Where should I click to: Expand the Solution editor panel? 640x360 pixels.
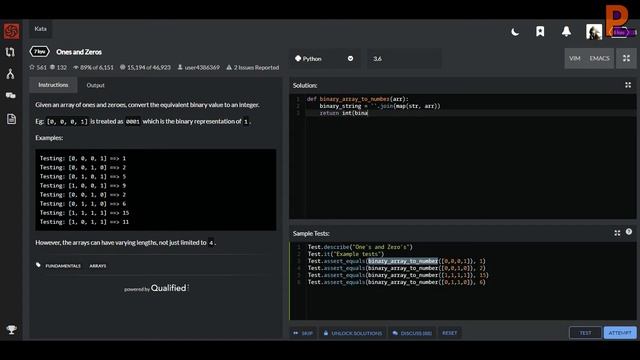pyautogui.click(x=628, y=85)
